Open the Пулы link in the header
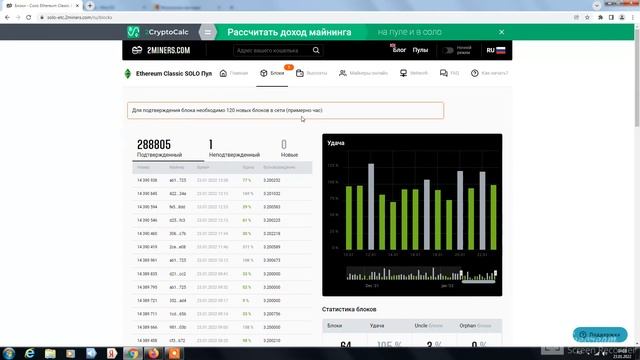 click(420, 50)
